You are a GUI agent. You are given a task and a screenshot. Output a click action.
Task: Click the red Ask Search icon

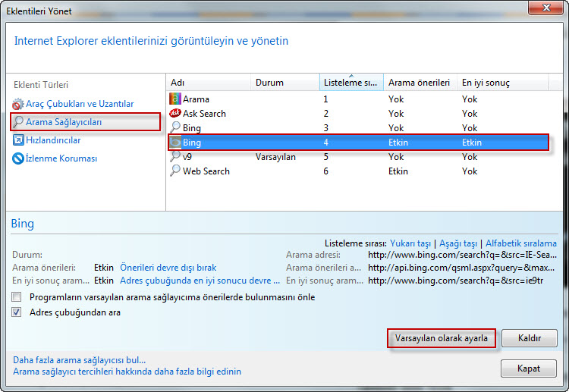(175, 113)
